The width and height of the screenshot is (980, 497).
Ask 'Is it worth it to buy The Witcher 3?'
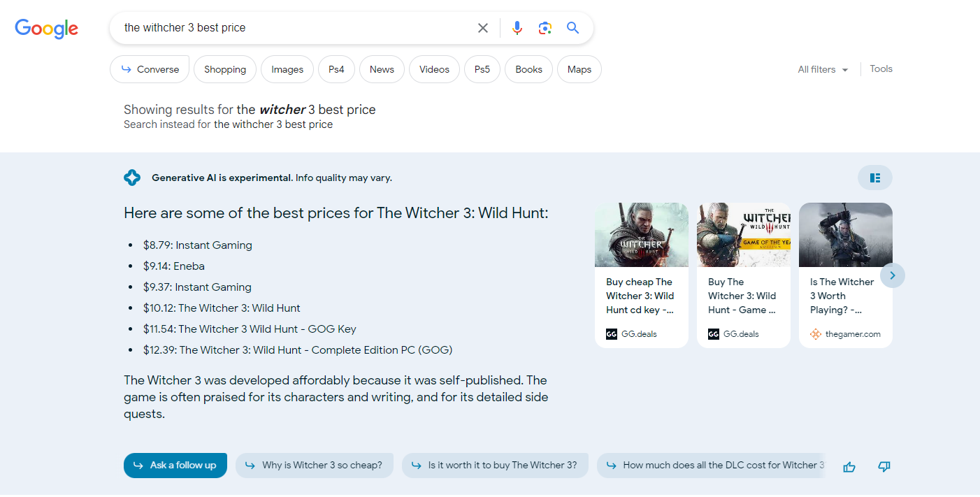tap(495, 466)
